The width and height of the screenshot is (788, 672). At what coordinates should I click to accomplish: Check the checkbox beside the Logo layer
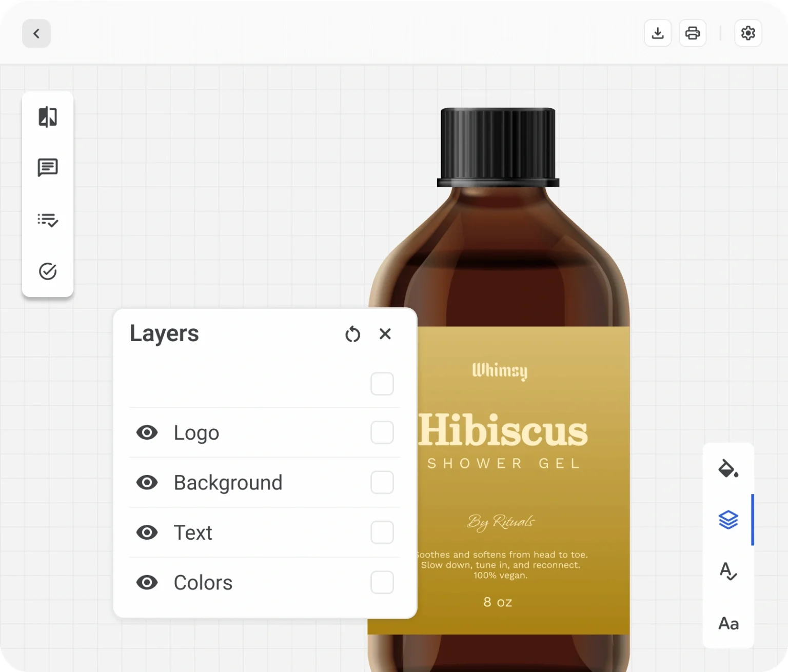(382, 432)
